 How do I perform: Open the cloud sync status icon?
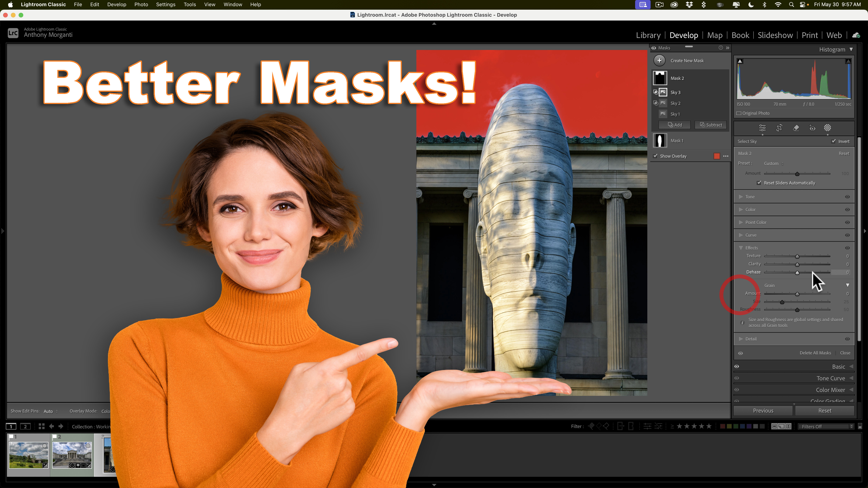coord(856,35)
